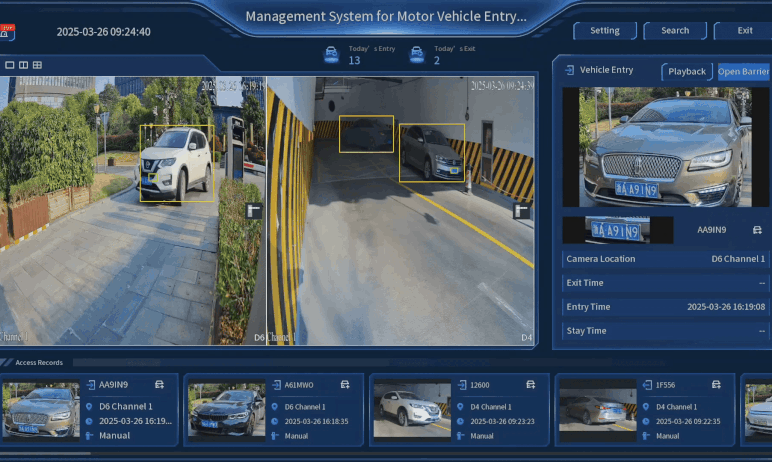Image resolution: width=772 pixels, height=462 pixels.
Task: Click the Today's Entry car icon
Action: point(330,54)
